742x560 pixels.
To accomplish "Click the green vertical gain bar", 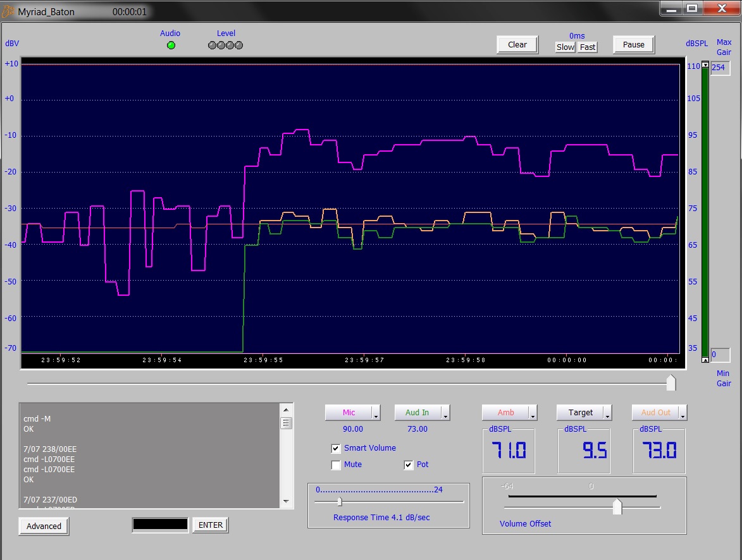I will [705, 212].
